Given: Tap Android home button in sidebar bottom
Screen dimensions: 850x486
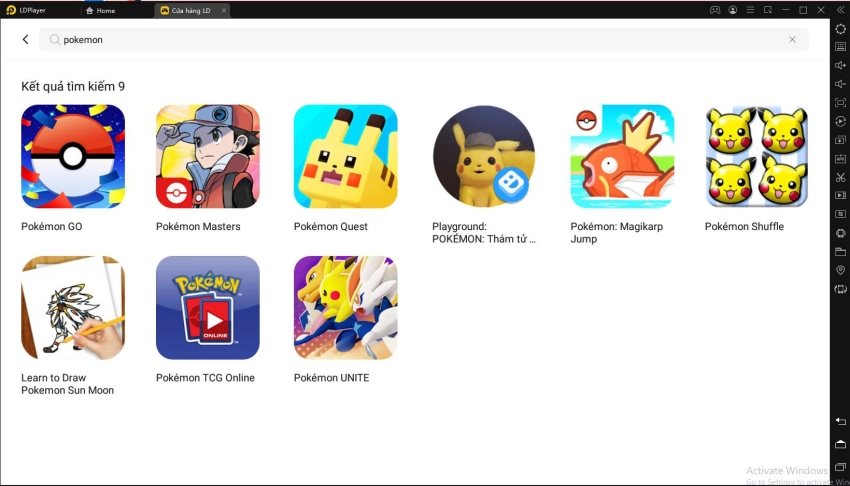Looking at the screenshot, I should click(840, 444).
